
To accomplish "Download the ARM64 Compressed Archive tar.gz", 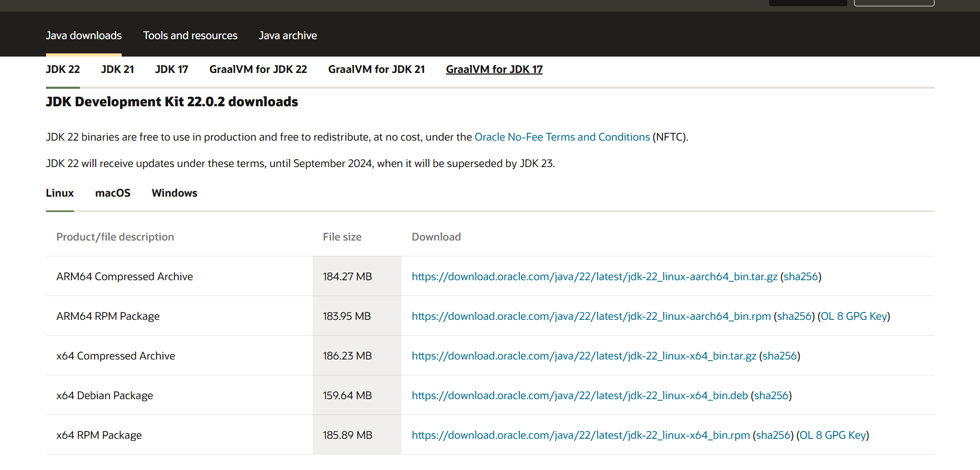I will pyautogui.click(x=594, y=277).
